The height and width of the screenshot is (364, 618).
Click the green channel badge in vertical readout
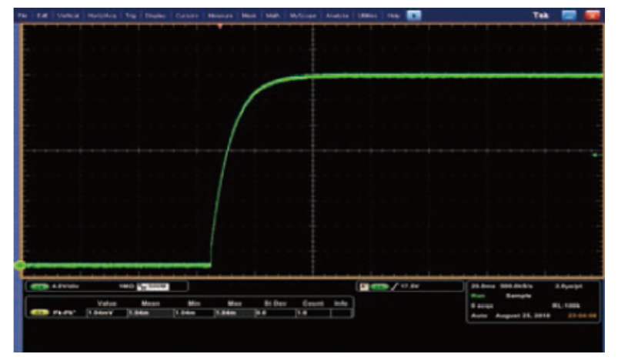[39, 286]
